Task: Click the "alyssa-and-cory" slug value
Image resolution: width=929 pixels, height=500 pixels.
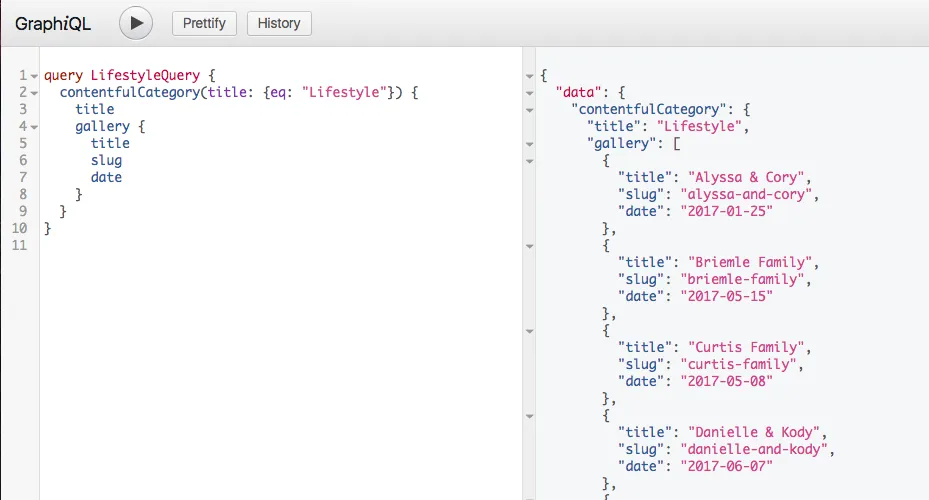Action: (x=746, y=194)
